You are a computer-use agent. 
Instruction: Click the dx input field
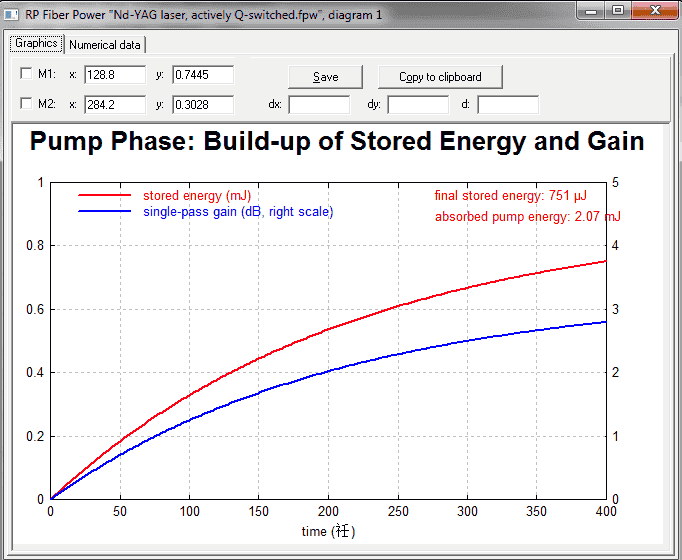[x=319, y=105]
